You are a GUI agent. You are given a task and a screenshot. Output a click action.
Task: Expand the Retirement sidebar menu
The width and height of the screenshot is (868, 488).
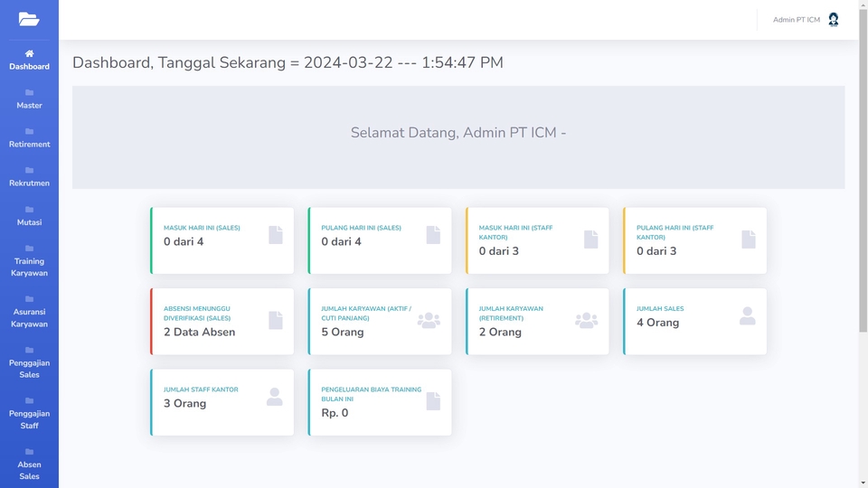point(29,137)
